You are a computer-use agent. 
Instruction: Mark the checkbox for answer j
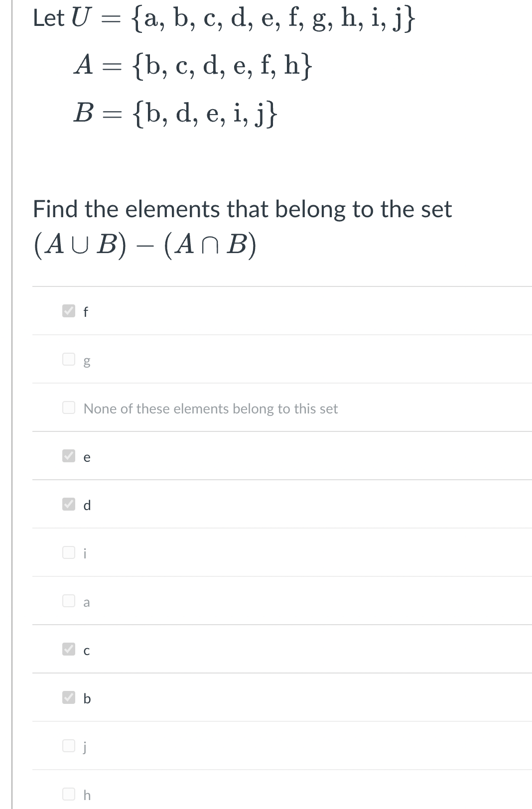[x=69, y=746]
